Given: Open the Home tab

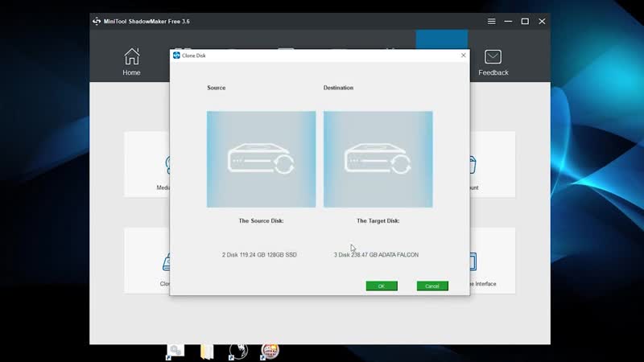Looking at the screenshot, I should click(x=131, y=62).
